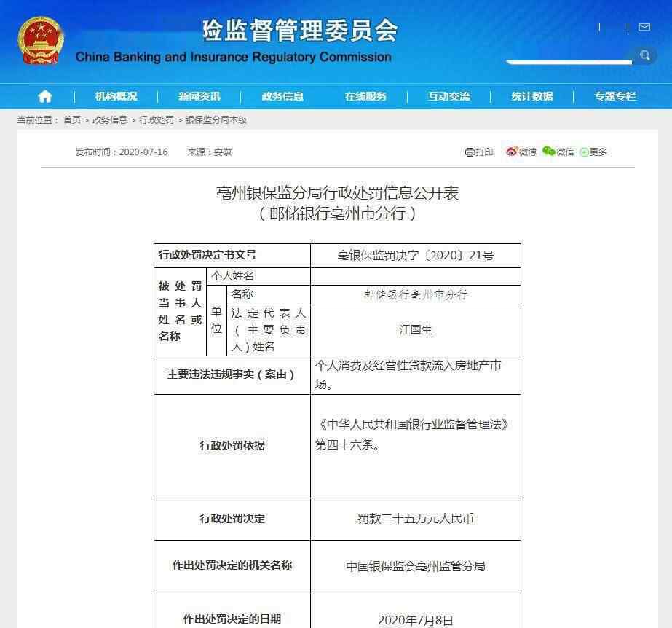This screenshot has height=628, width=672.
Task: Open the 专题专栏 menu
Action: pos(615,96)
